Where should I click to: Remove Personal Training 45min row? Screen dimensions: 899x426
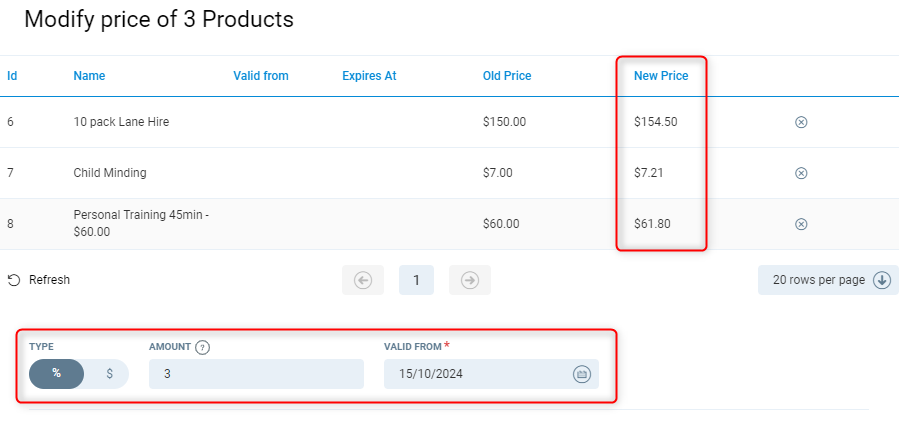coord(801,224)
